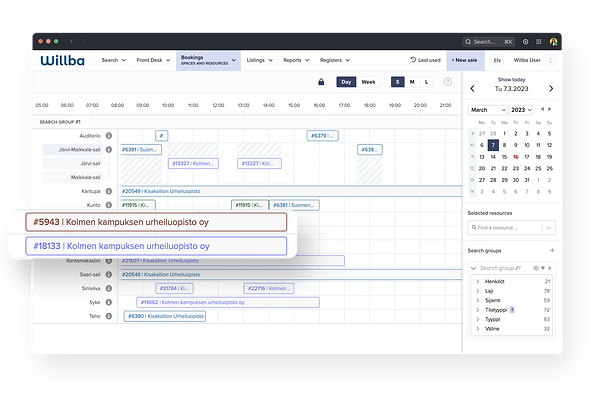Select size S row height
The height and width of the screenshot is (414, 600).
[398, 82]
